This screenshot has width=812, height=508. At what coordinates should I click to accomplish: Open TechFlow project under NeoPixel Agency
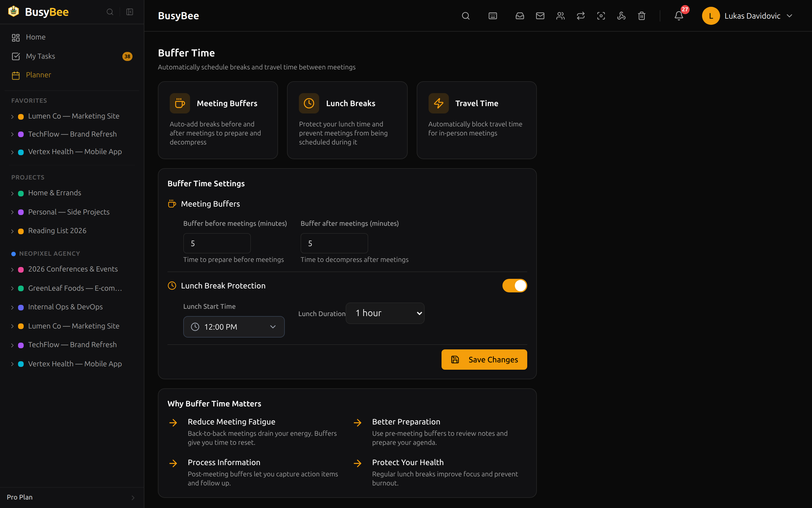72,345
